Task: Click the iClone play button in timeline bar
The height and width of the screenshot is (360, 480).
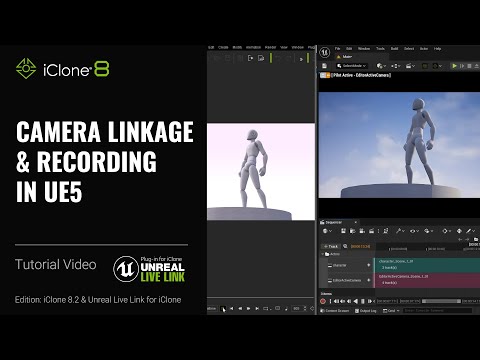Action: coord(248,309)
